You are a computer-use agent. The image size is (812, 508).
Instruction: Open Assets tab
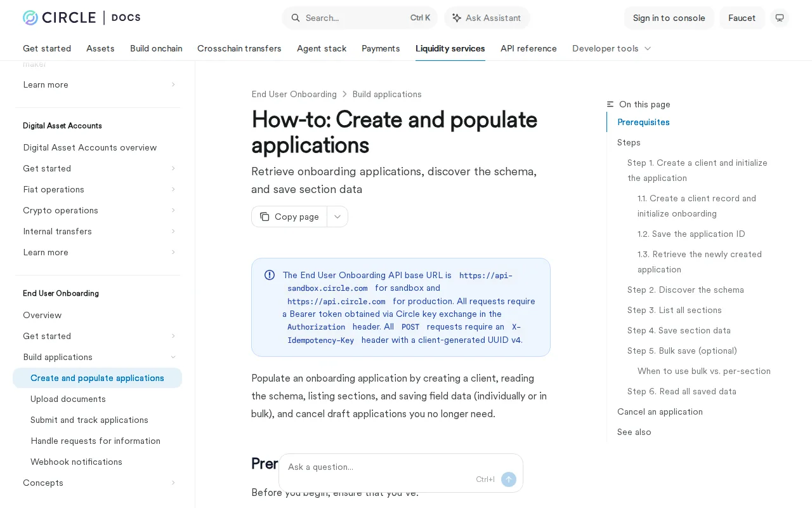(x=100, y=48)
